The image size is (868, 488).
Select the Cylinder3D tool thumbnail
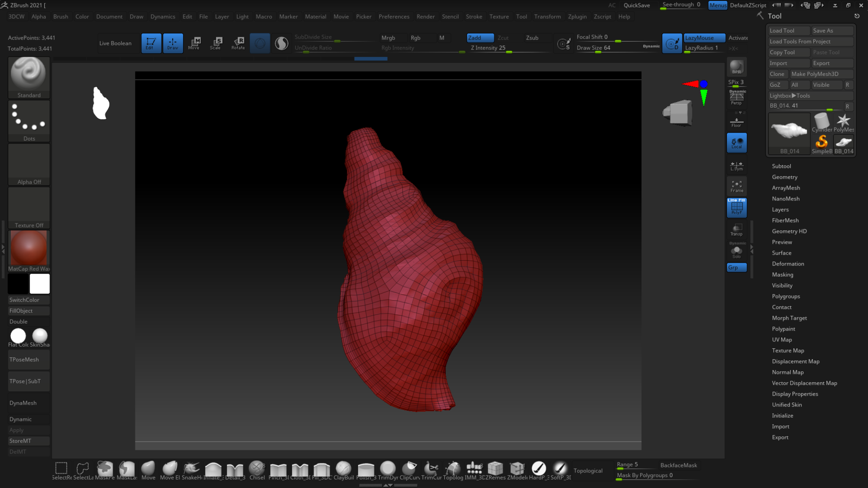click(x=822, y=123)
